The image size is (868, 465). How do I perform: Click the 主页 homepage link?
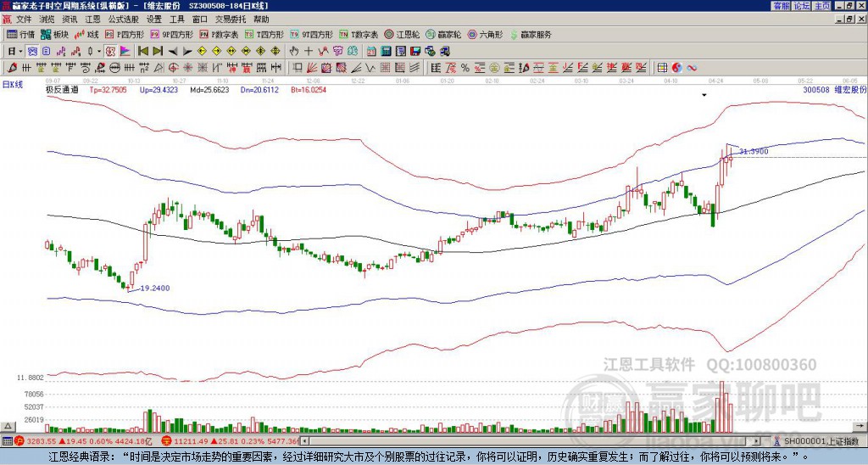(x=821, y=6)
